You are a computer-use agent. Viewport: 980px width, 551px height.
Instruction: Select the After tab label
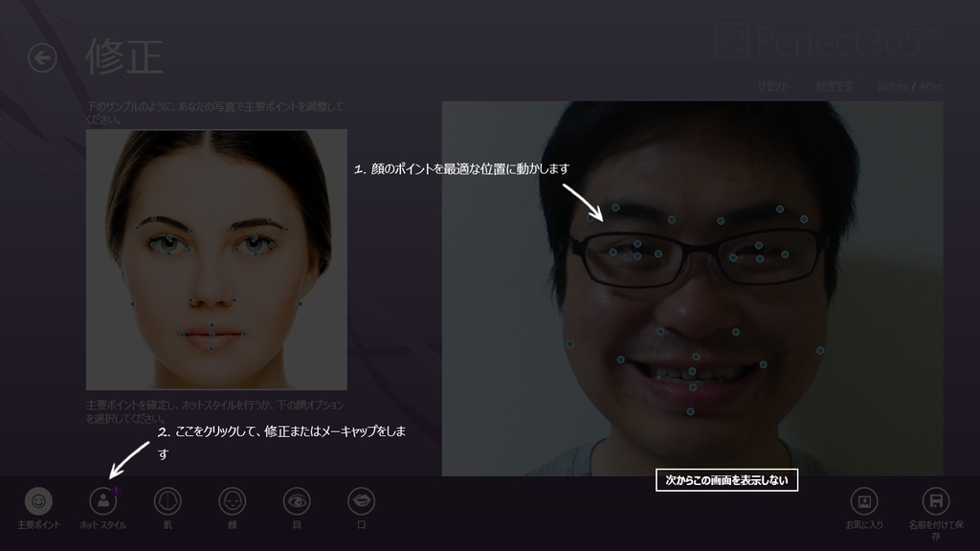click(x=932, y=84)
